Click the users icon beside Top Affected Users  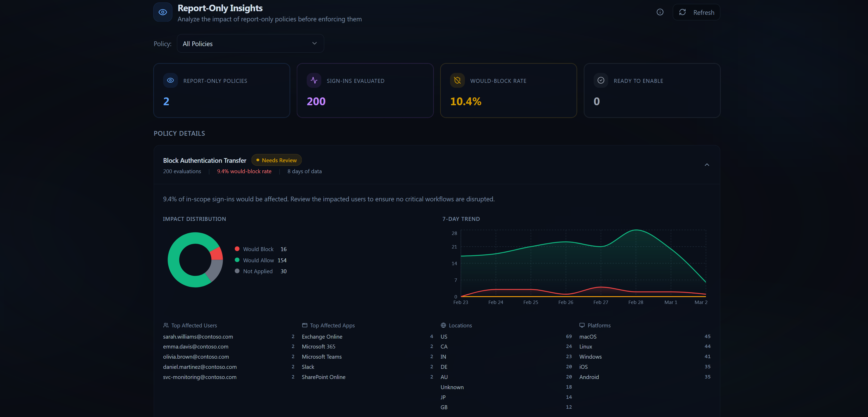click(x=166, y=325)
